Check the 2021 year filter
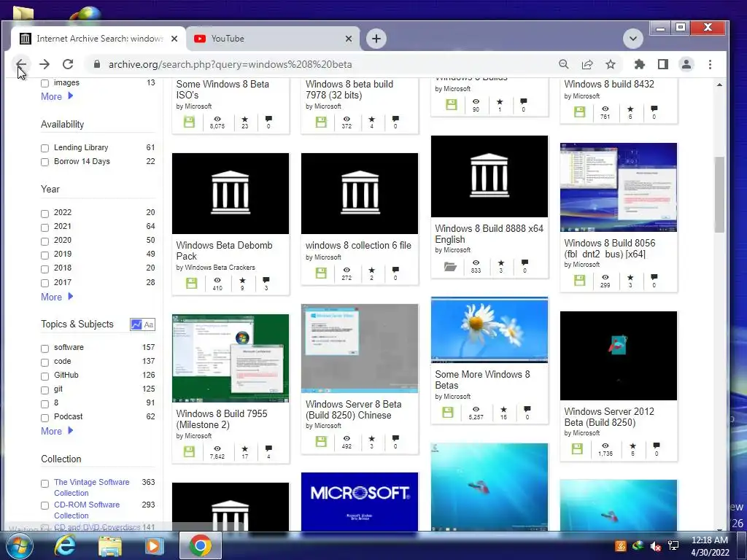The height and width of the screenshot is (560, 747). [x=44, y=227]
